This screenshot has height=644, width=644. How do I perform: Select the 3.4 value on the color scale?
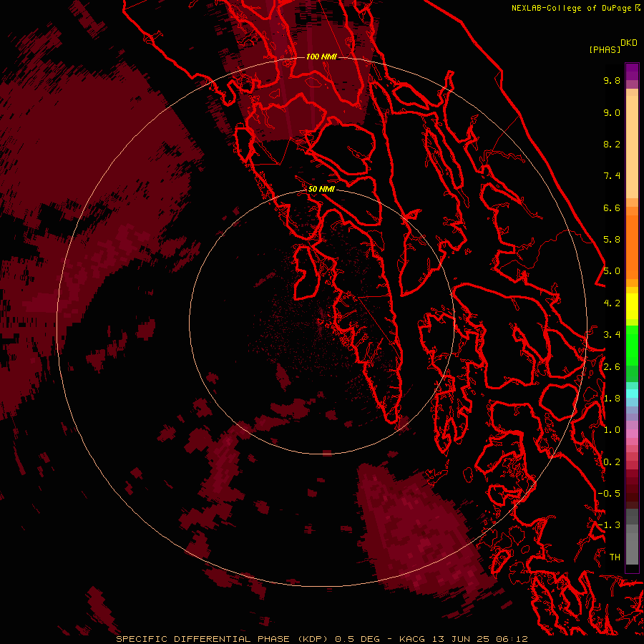point(612,335)
